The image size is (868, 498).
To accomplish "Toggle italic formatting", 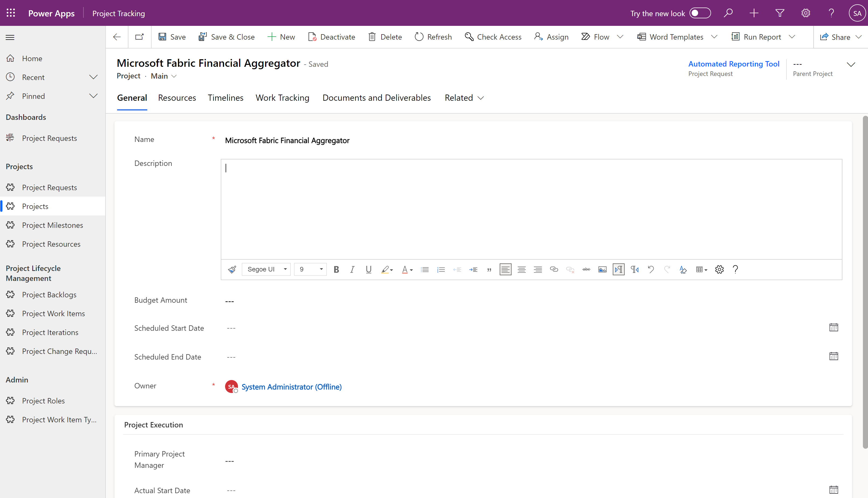I will (x=352, y=270).
